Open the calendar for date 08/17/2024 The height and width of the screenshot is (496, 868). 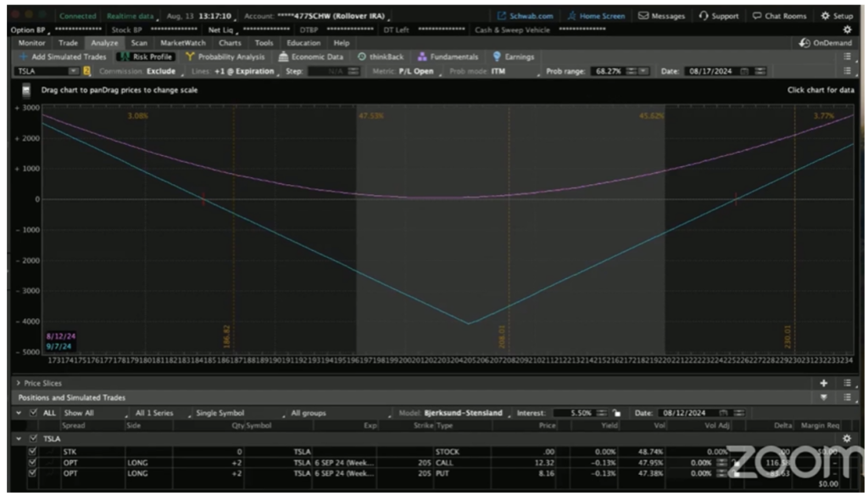[x=744, y=71]
